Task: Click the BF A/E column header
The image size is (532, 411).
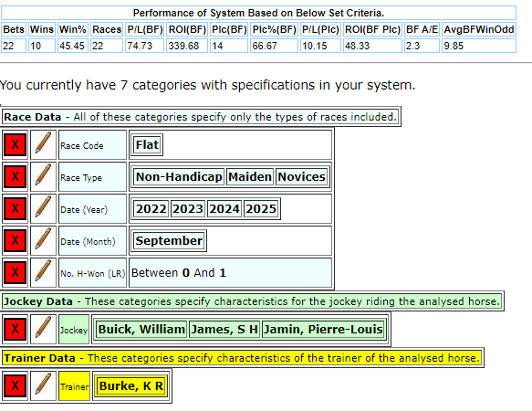Action: (422, 29)
